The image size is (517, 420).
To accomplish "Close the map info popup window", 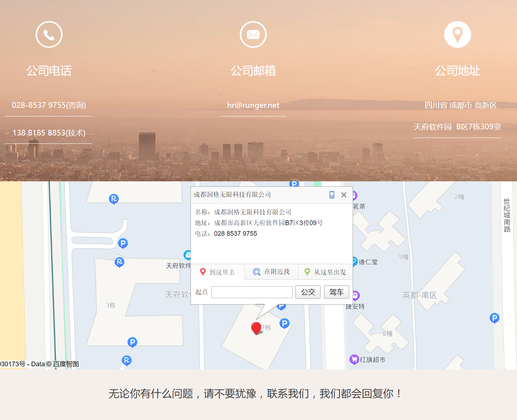I will 344,195.
